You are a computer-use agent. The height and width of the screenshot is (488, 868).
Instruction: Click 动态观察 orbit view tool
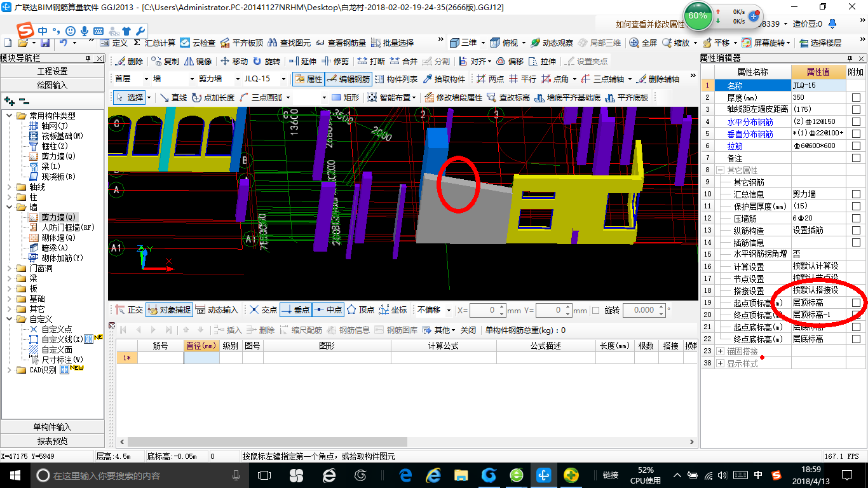coord(552,43)
